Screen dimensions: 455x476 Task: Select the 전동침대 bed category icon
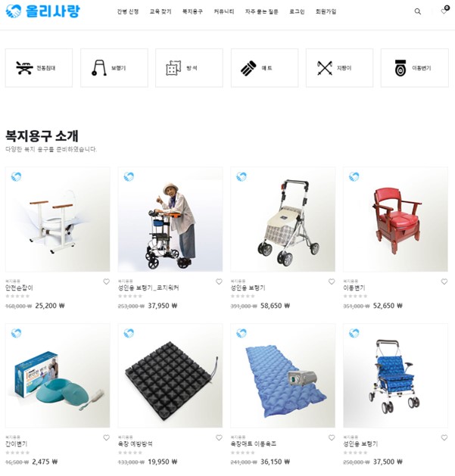pos(24,67)
